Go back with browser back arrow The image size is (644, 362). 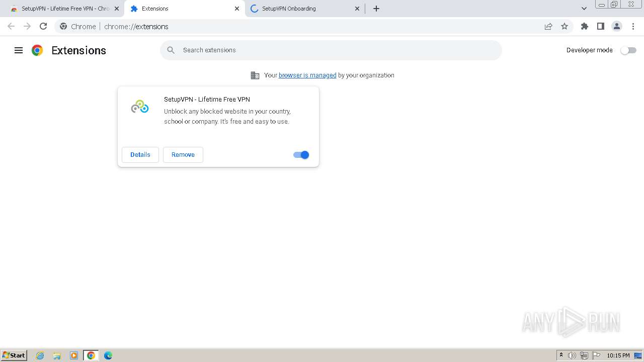(11, 26)
